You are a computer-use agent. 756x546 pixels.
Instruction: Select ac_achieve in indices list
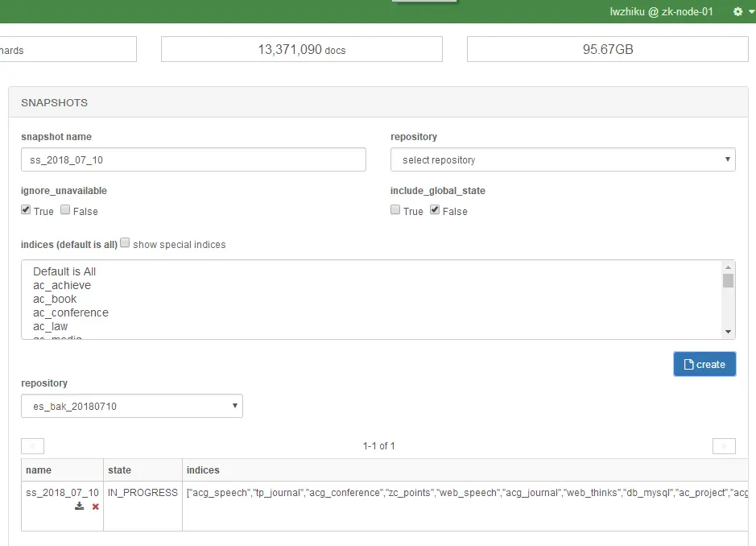[x=62, y=285]
